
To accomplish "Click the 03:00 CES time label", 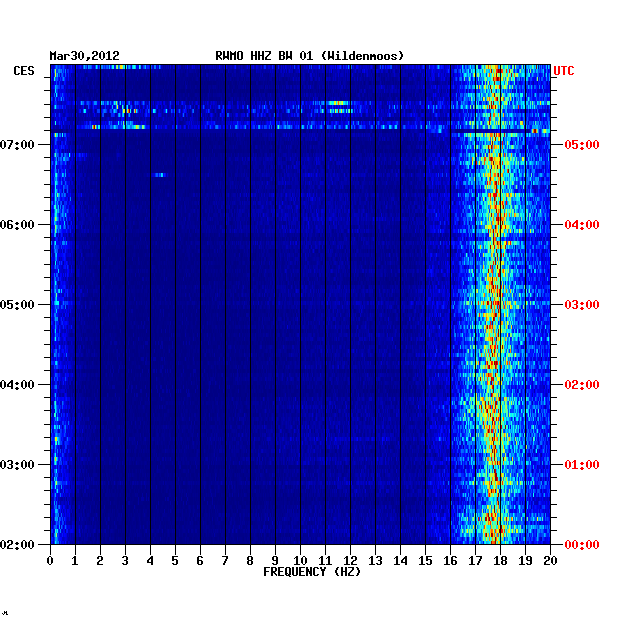I will tap(17, 464).
